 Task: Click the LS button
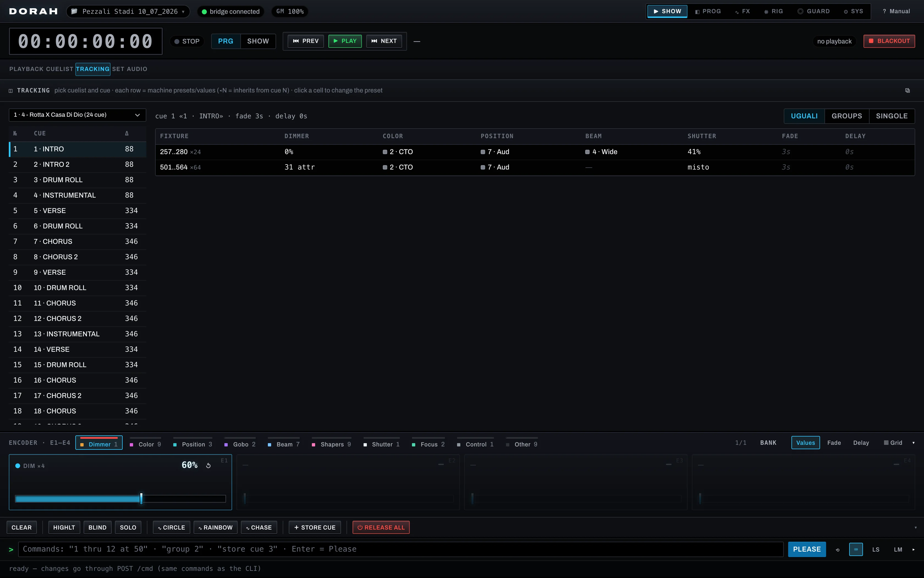pos(876,550)
